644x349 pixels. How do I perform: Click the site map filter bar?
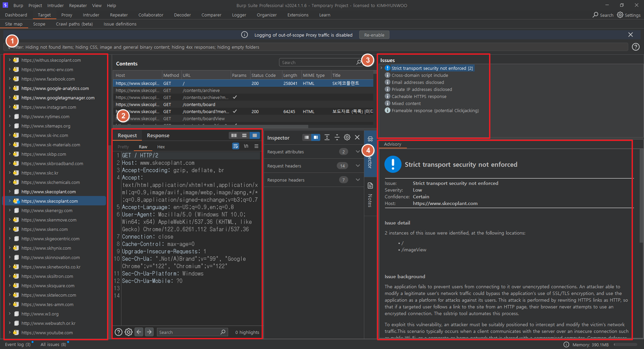tap(315, 47)
